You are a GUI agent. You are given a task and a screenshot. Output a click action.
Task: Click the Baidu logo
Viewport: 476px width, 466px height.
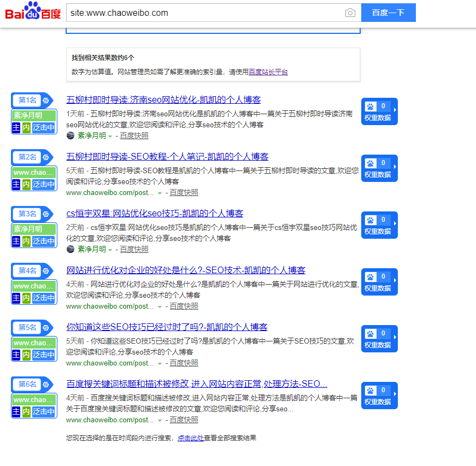[x=33, y=11]
